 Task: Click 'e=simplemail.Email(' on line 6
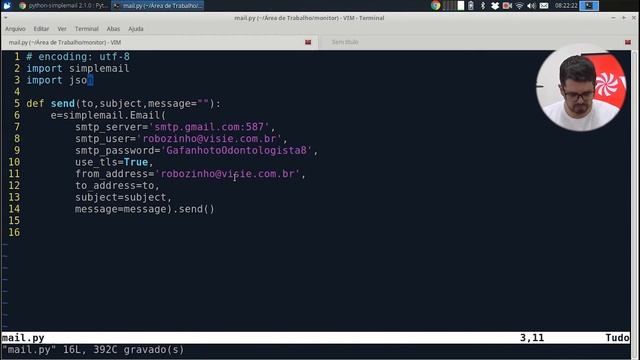coord(108,116)
